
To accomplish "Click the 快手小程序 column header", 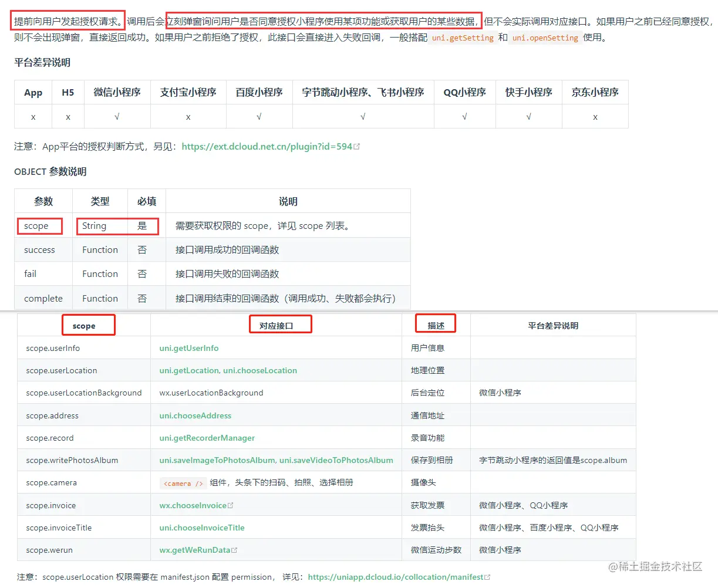I will pos(529,93).
